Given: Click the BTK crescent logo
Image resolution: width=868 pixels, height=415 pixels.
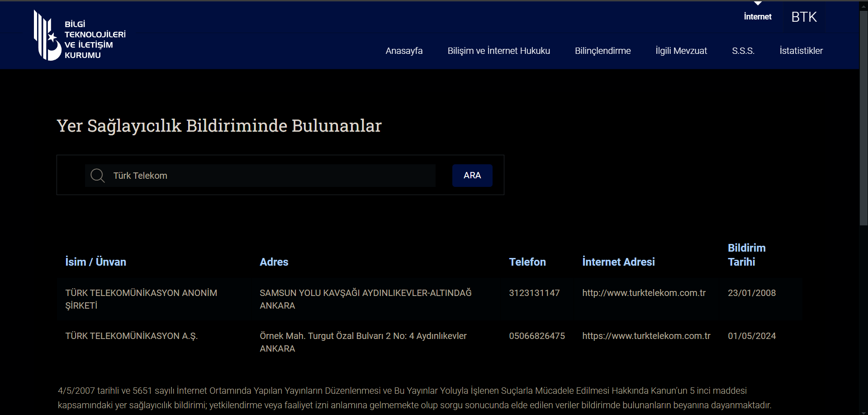Looking at the screenshot, I should coord(47,35).
